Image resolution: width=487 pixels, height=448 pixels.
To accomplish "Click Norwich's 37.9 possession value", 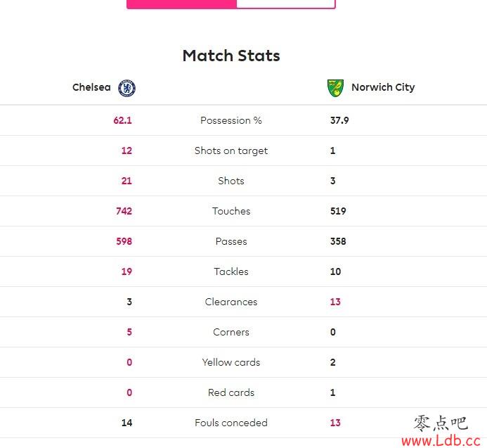I will point(339,120).
